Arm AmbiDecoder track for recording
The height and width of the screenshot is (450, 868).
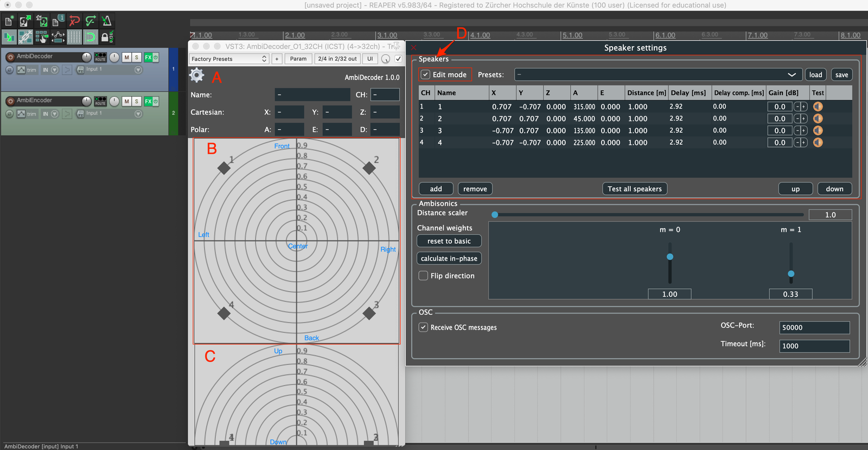tap(10, 57)
